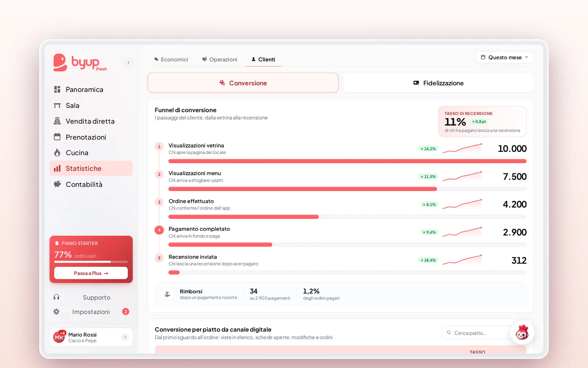
Task: Open the Questo mese period dropdown
Action: 505,57
